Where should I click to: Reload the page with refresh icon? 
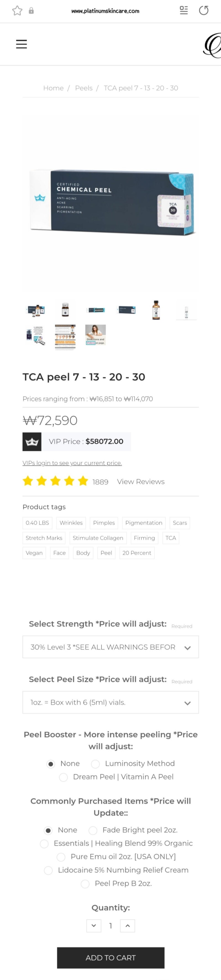tap(204, 10)
